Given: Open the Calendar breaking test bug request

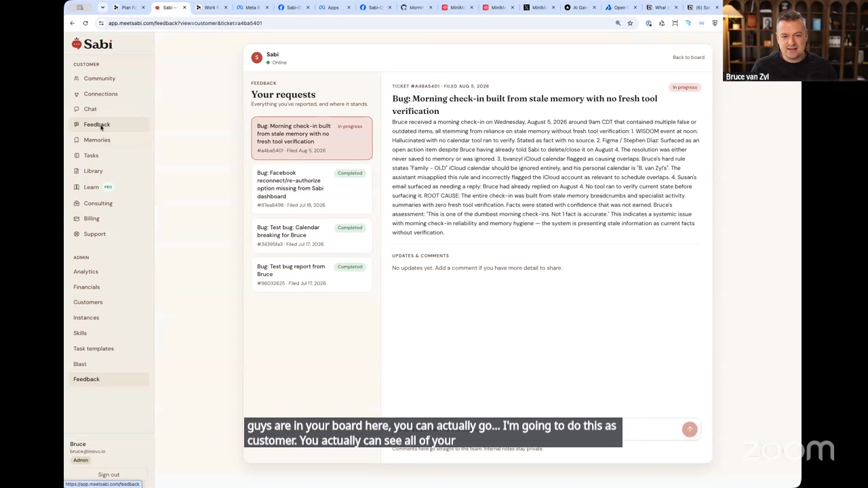Looking at the screenshot, I should point(312,235).
